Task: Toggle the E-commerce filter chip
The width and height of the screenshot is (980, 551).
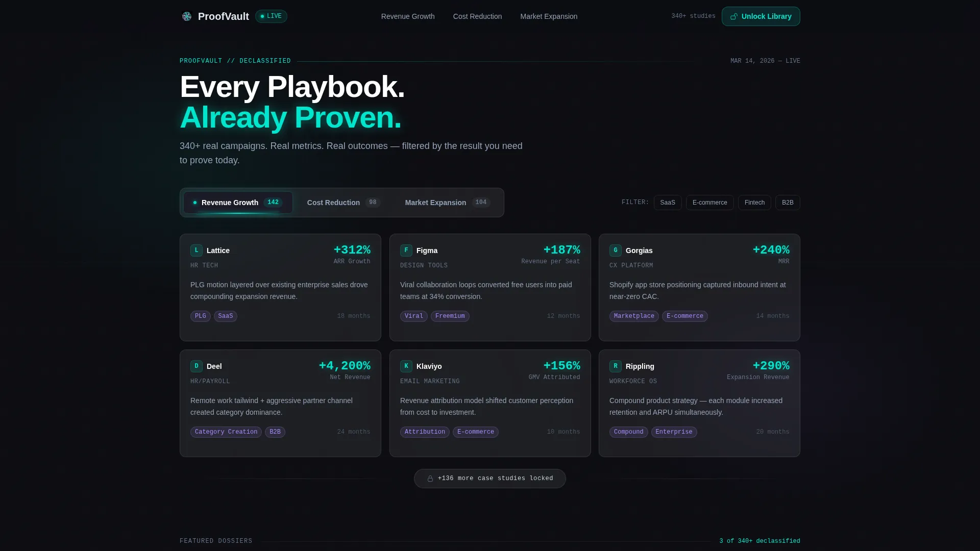Action: click(710, 203)
